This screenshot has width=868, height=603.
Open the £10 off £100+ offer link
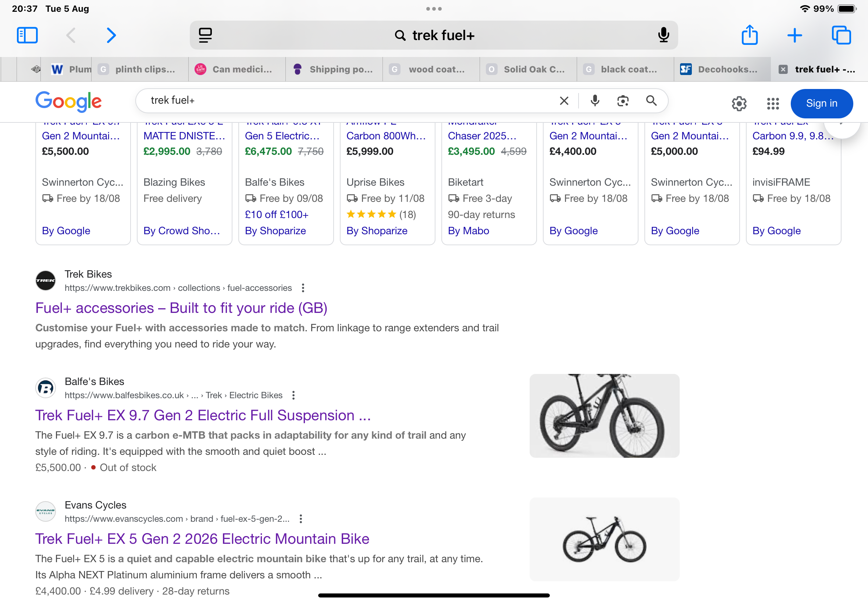coord(277,215)
